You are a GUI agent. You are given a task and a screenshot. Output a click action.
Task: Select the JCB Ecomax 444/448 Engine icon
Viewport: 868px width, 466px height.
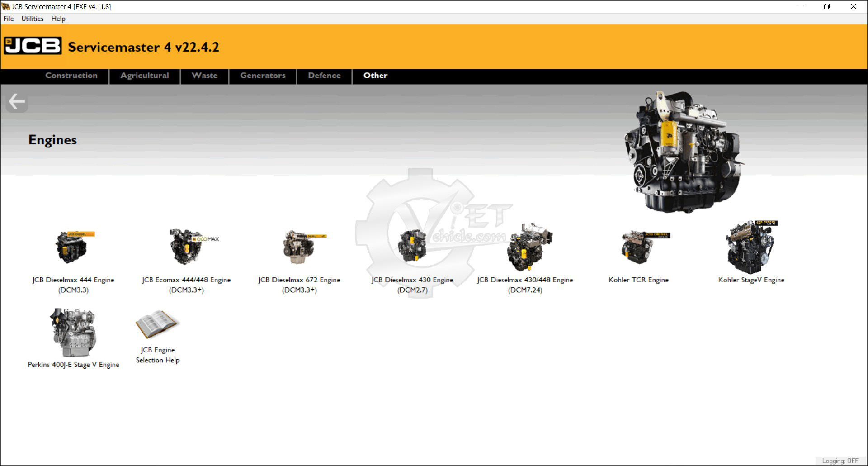click(x=186, y=247)
